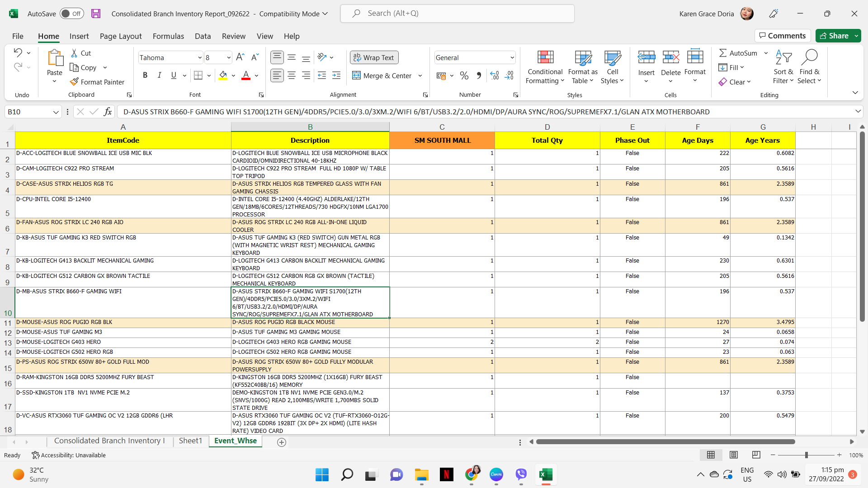Click the Undo arrow icon
Screen dimensions: 868x488
click(x=18, y=52)
